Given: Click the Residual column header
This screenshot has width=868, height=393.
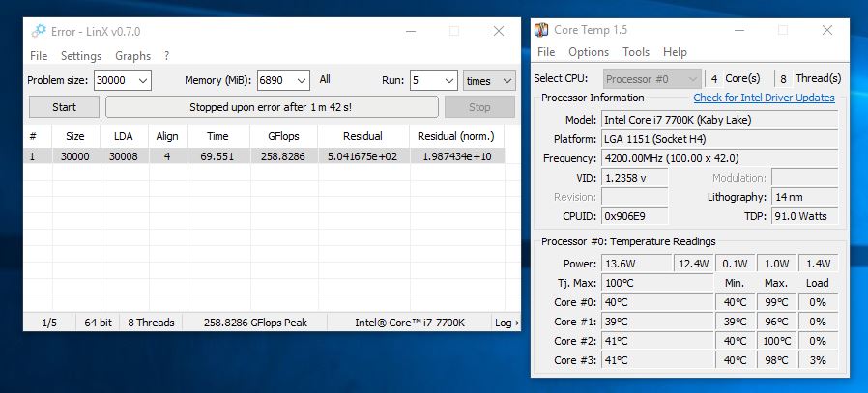Looking at the screenshot, I should click(363, 136).
